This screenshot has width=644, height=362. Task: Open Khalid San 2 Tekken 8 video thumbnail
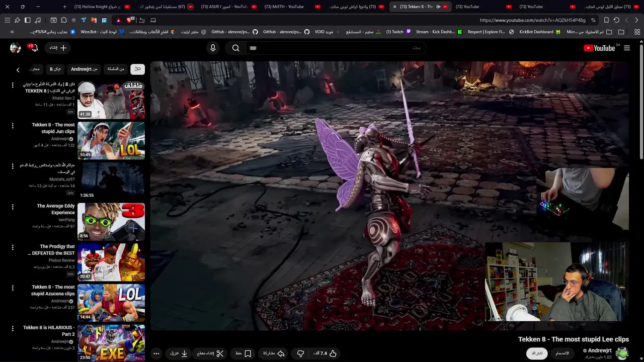click(111, 100)
